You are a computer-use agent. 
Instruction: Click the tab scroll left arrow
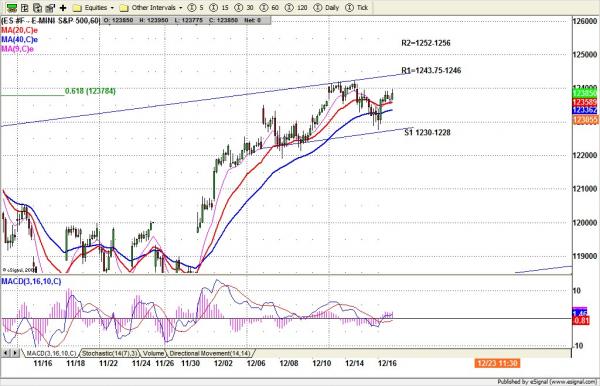click(x=6, y=353)
